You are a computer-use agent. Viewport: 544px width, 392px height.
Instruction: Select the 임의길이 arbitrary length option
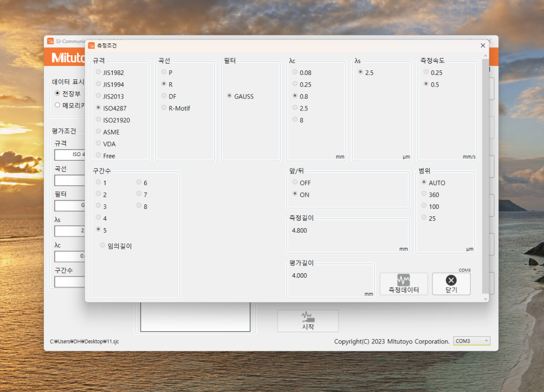(102, 246)
